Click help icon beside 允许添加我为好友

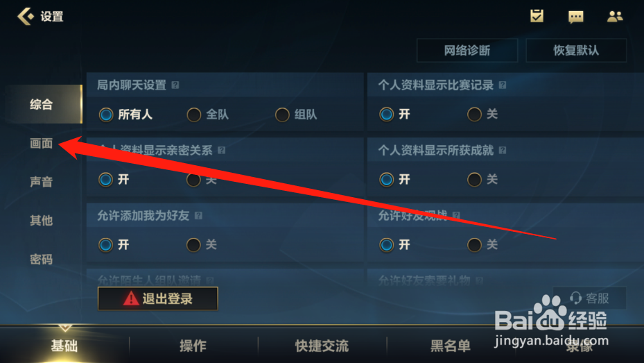click(x=198, y=216)
